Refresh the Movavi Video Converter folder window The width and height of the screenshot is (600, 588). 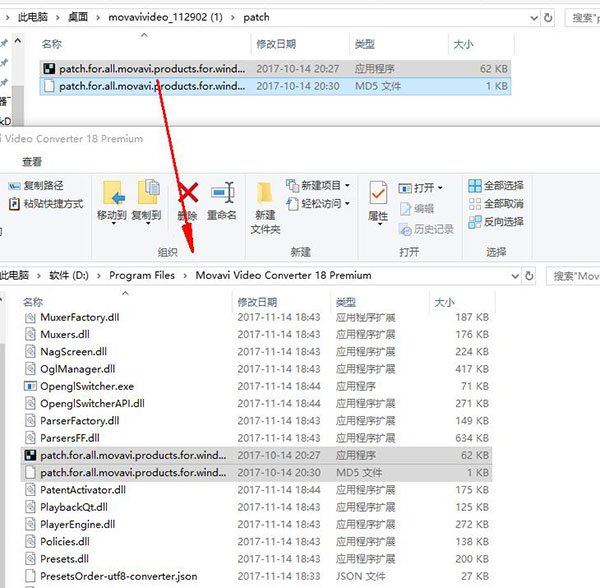tap(529, 276)
